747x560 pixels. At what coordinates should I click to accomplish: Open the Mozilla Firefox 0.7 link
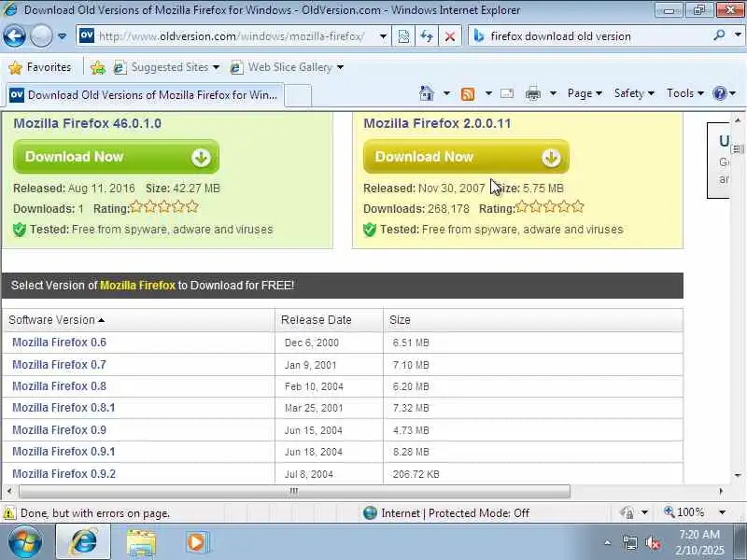coord(59,365)
